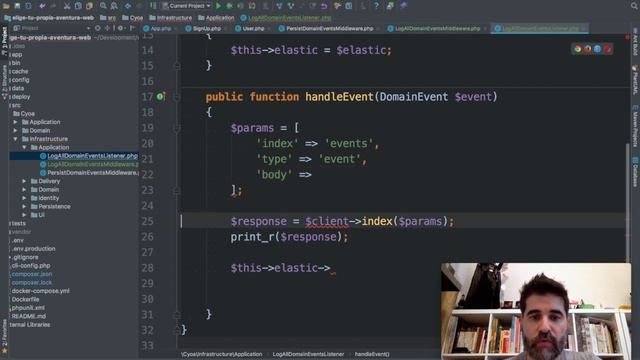Click the Run green play icon
640x360 pixels.
218,6
